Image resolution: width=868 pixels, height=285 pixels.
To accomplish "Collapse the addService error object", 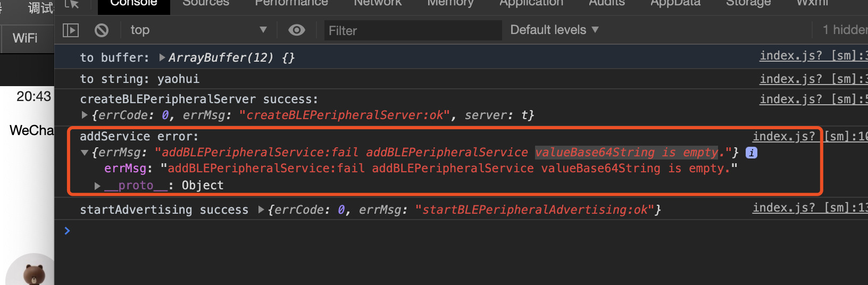I will click(x=85, y=153).
